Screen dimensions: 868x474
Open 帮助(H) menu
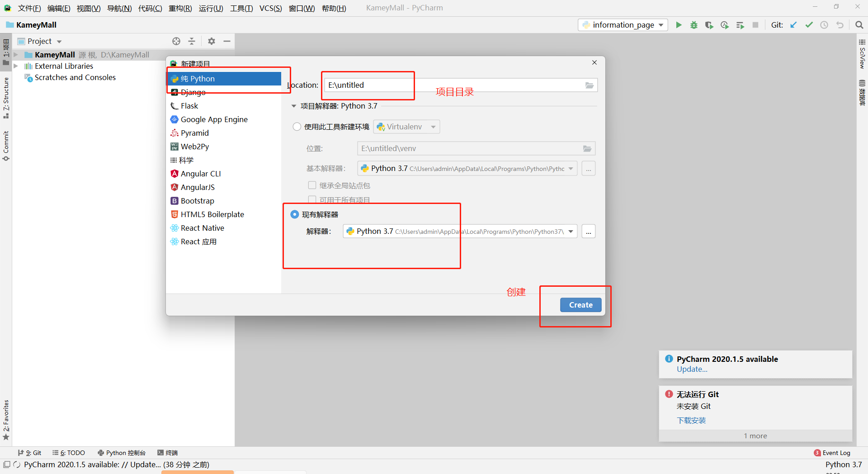click(334, 8)
